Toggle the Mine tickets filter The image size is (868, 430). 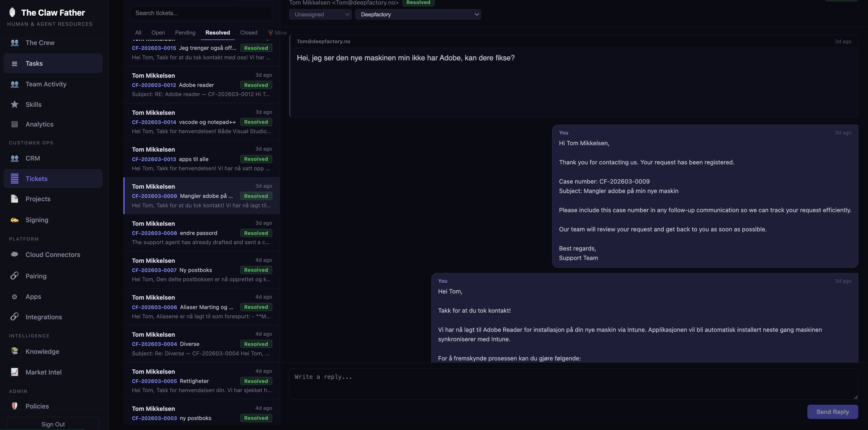pos(277,33)
